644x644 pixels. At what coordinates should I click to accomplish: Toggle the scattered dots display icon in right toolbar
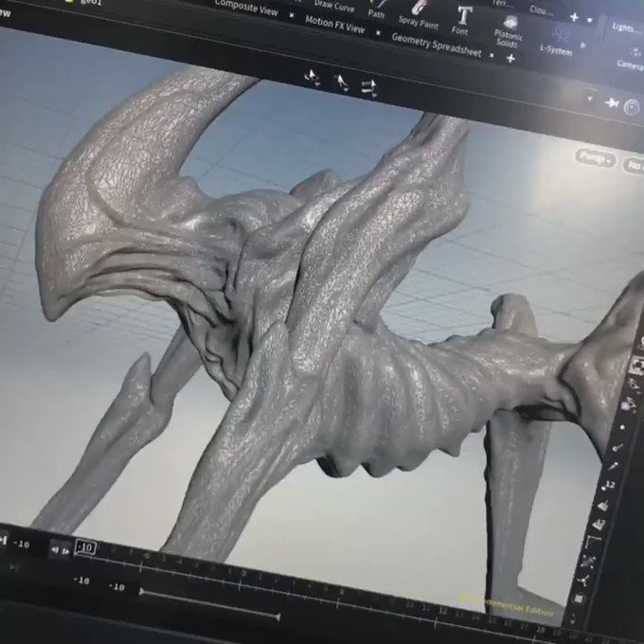(588, 562)
